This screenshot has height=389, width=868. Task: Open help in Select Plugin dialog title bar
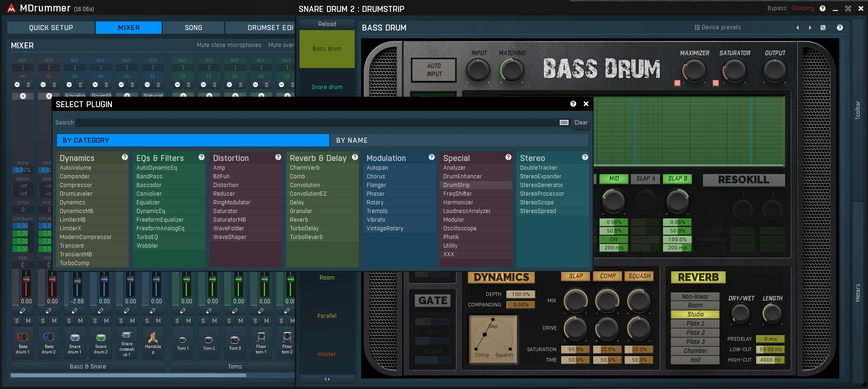point(573,104)
